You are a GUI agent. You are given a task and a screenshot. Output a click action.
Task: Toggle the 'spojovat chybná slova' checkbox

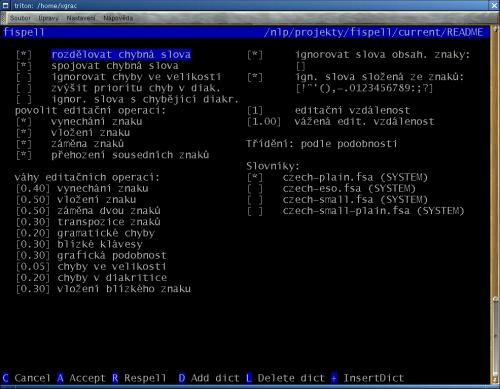coord(24,66)
